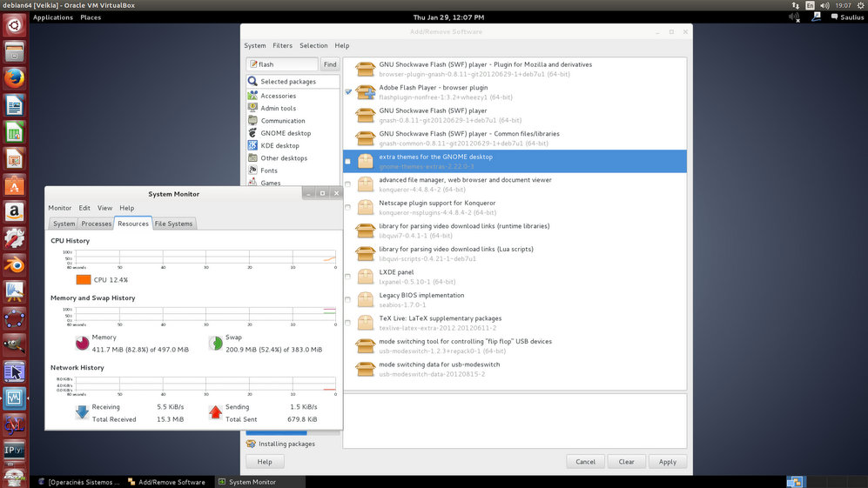
Task: Open the Places menu in the top panel
Action: click(91, 17)
